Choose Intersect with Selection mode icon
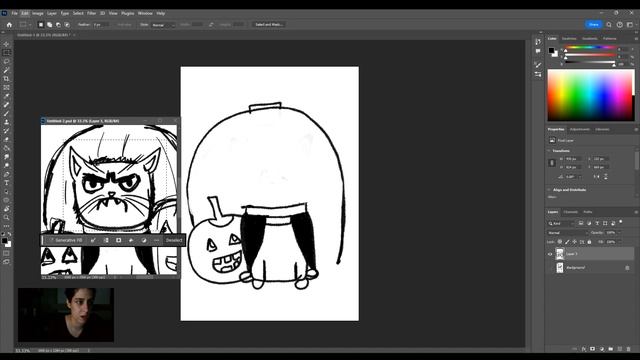 [x=67, y=24]
